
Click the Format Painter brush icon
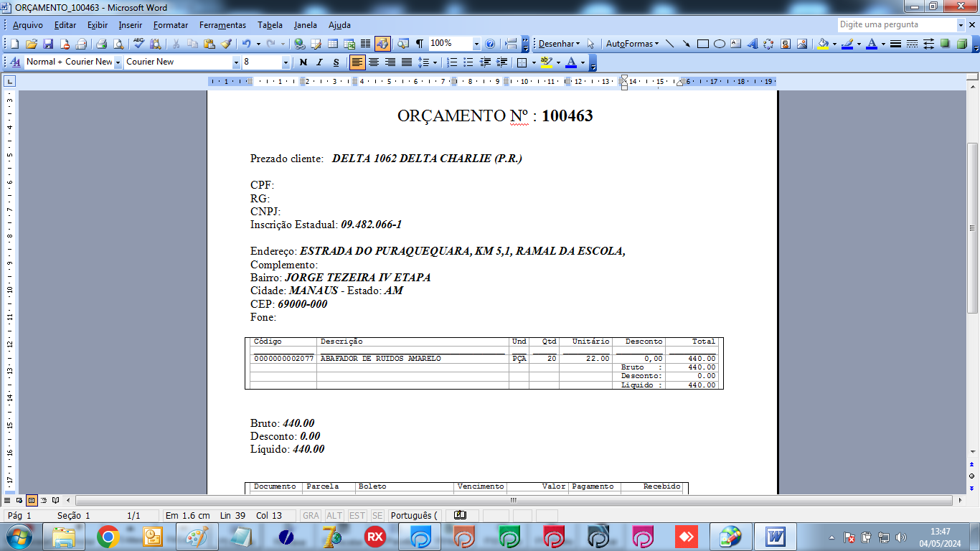pyautogui.click(x=226, y=44)
